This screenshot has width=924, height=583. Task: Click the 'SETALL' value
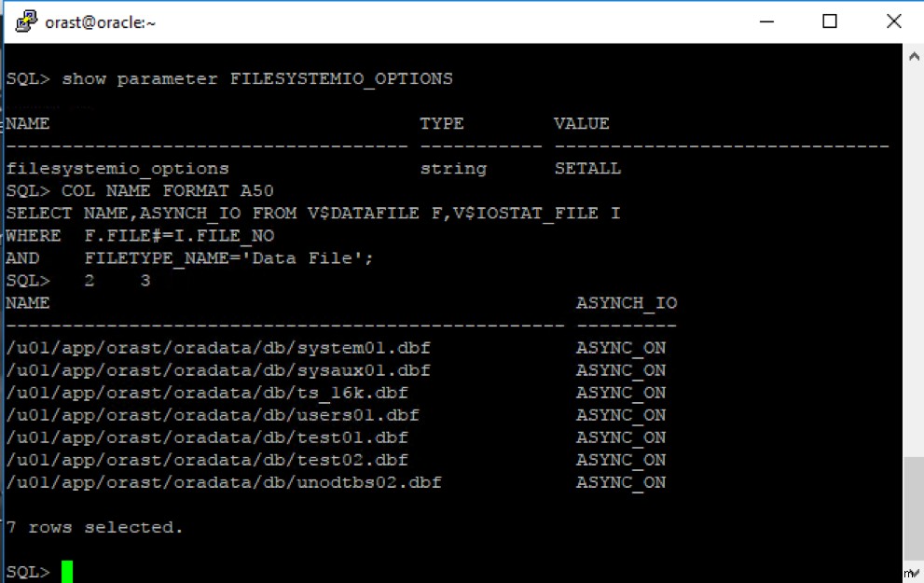(x=587, y=169)
